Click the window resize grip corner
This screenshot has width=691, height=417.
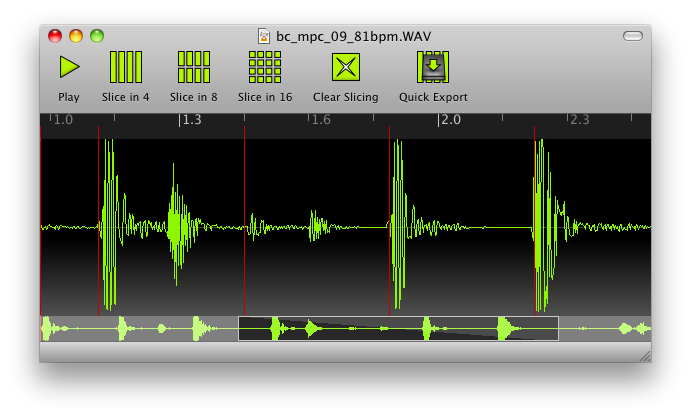(645, 357)
